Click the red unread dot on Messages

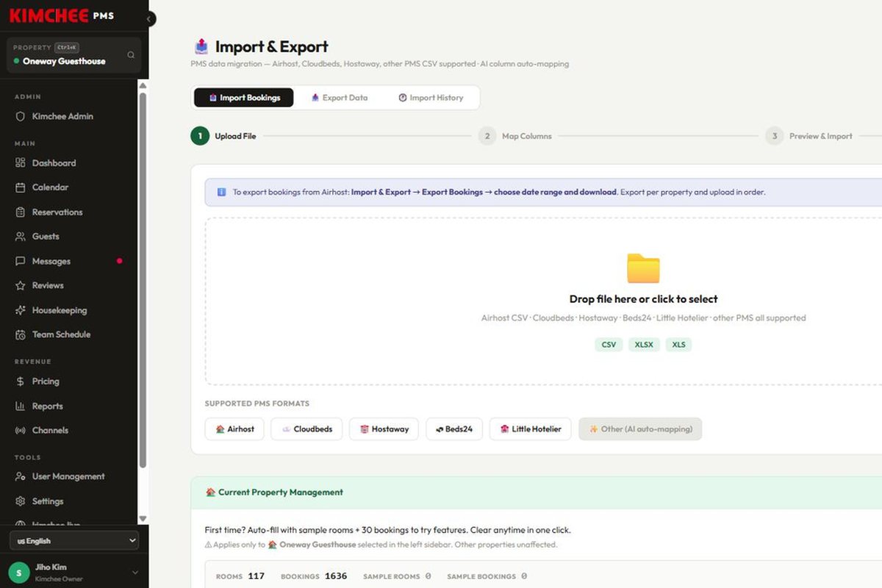point(120,261)
